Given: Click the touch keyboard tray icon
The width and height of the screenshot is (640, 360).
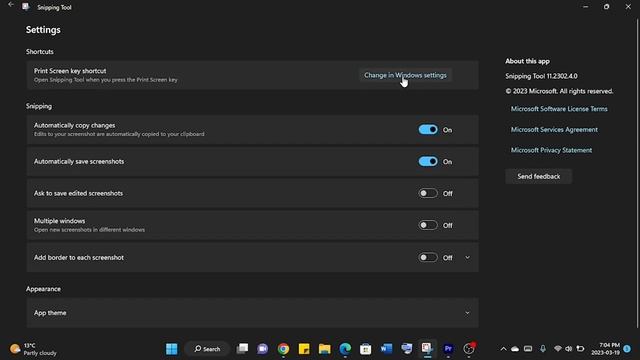Looking at the screenshot, I should click(x=528, y=349).
